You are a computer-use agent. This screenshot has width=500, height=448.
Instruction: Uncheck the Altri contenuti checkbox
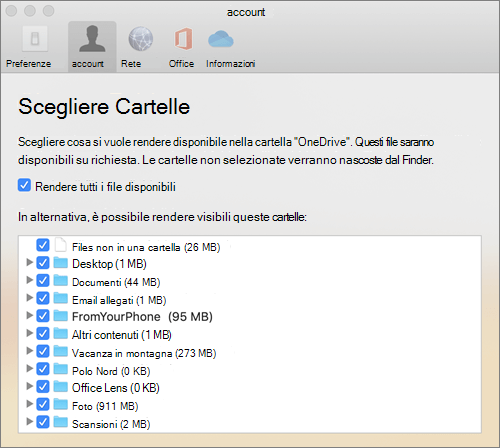point(43,333)
